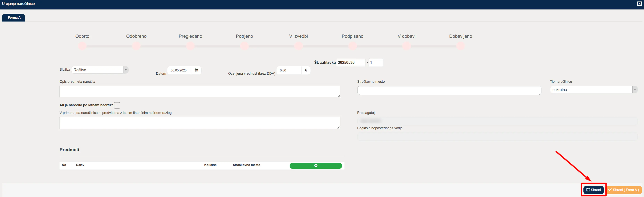The width and height of the screenshot is (644, 197).
Task: Focus the Stroškovno mesto input field
Action: pos(449,90)
